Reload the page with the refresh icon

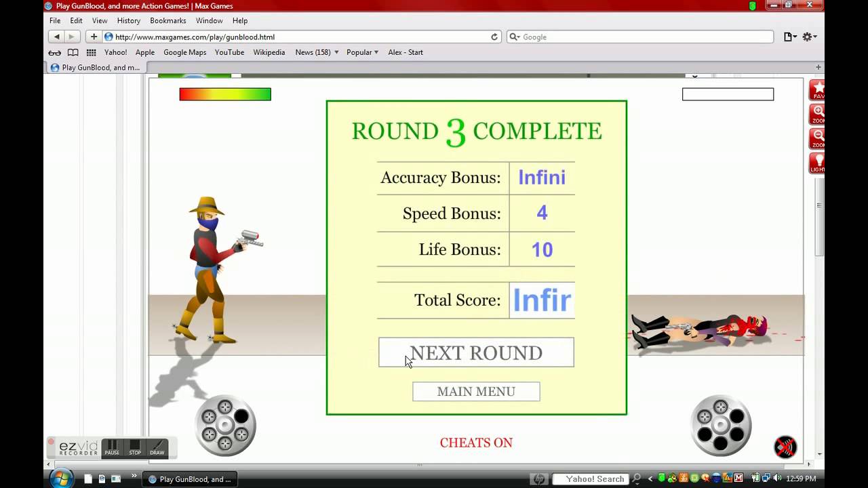(x=494, y=37)
